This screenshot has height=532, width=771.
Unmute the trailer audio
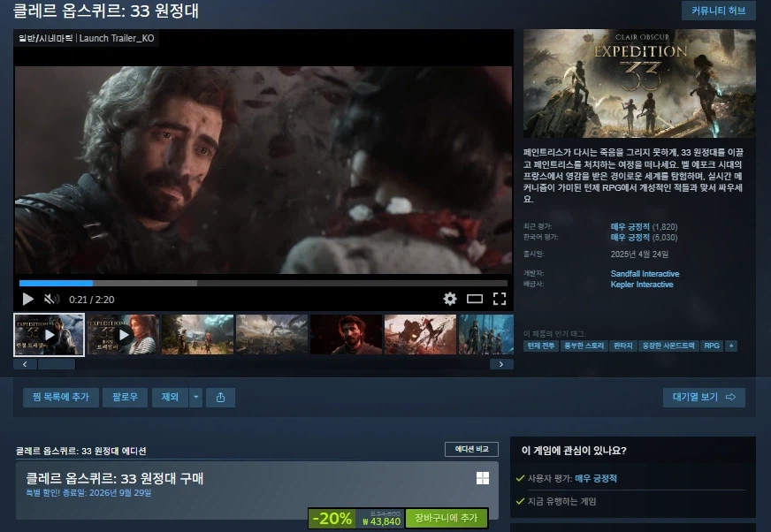(51, 299)
